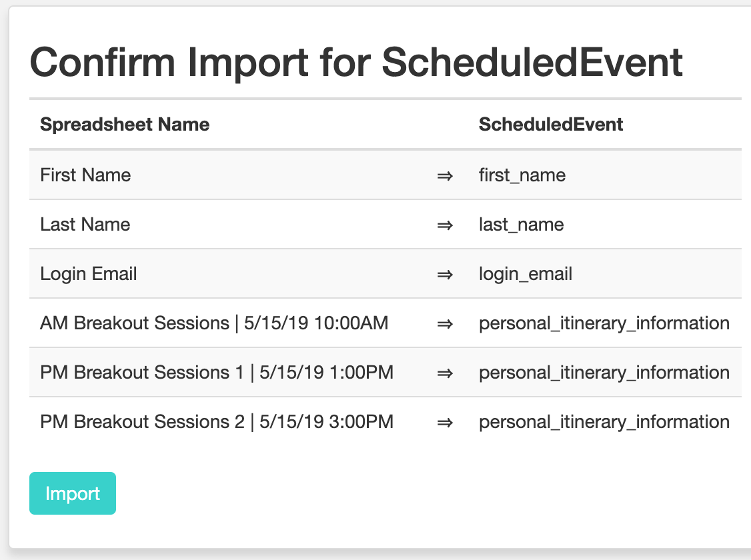Screen dimensions: 751x560
Task: Click the arrow icon for Login Email
Action: (446, 273)
